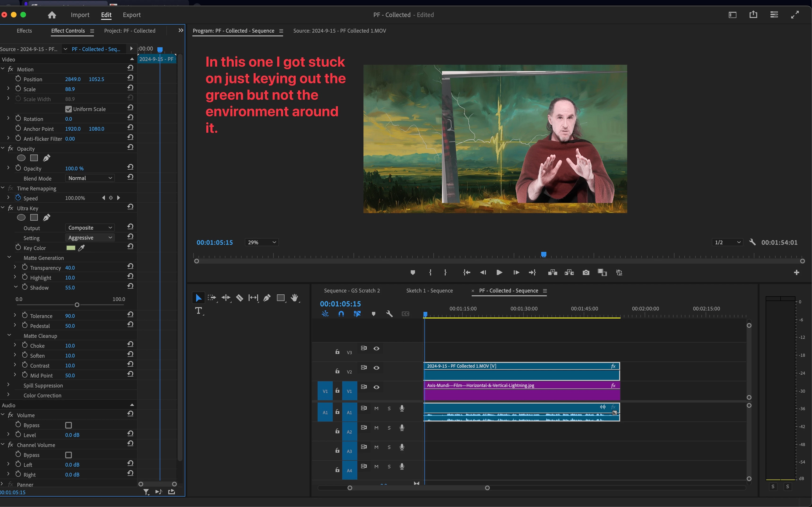Expand Spill Suppression section
812x507 pixels.
8,385
